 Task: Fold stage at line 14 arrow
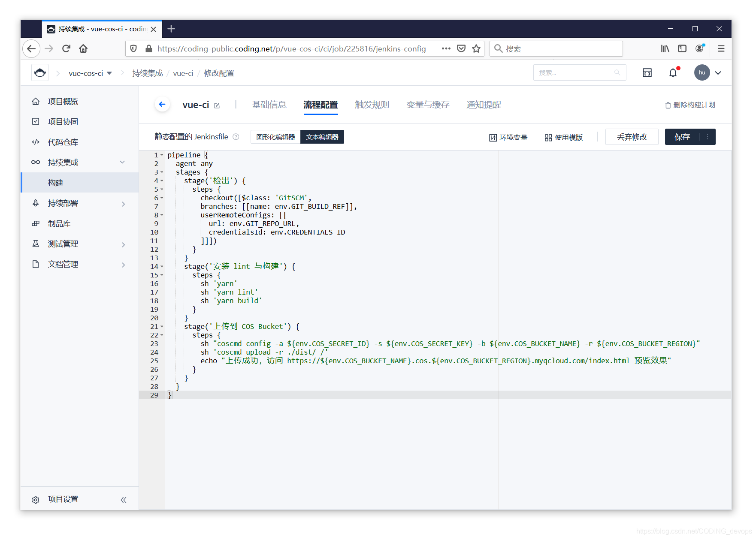pos(162,266)
